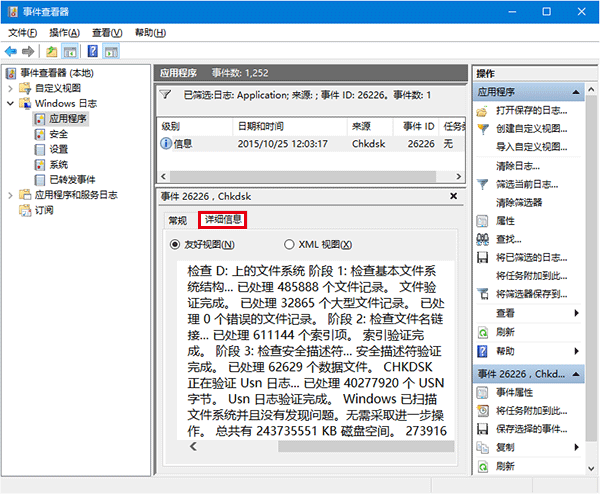The width and height of the screenshot is (600, 494).
Task: Click the open saved log folder icon
Action: point(484,111)
